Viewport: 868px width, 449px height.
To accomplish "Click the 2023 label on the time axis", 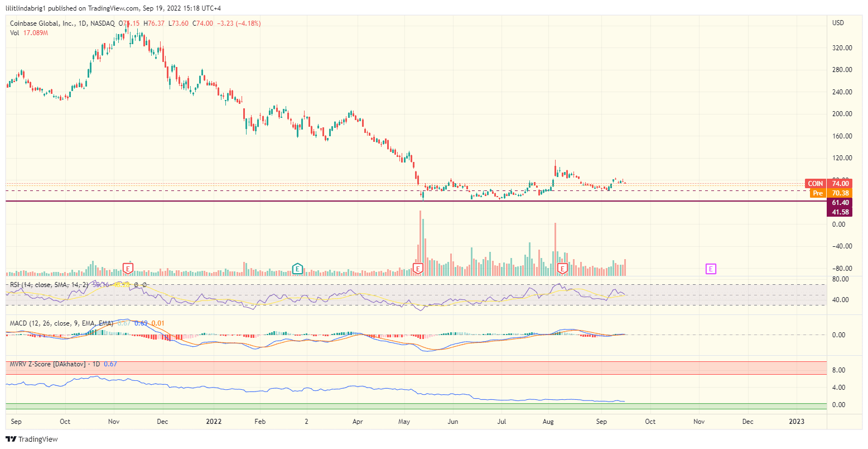I will (798, 422).
